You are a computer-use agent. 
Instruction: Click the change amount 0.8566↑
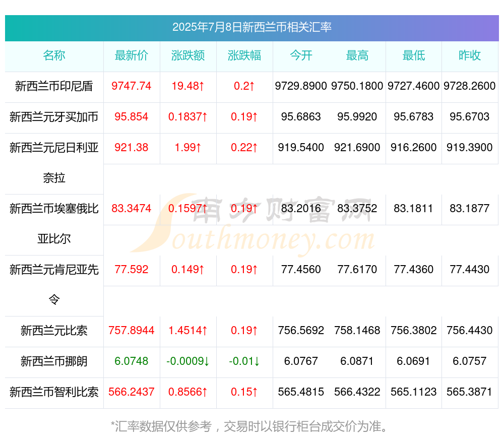click(187, 392)
